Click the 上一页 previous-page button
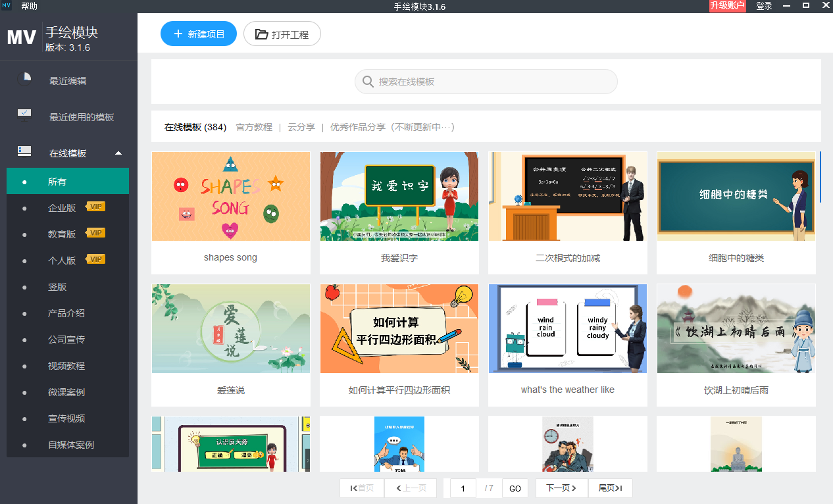This screenshot has height=504, width=833. (411, 488)
